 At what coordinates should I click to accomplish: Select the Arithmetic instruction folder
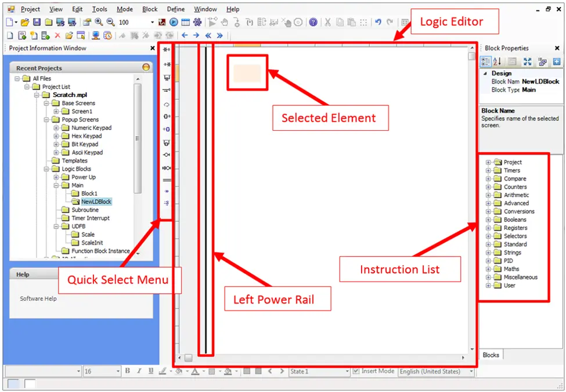click(516, 195)
